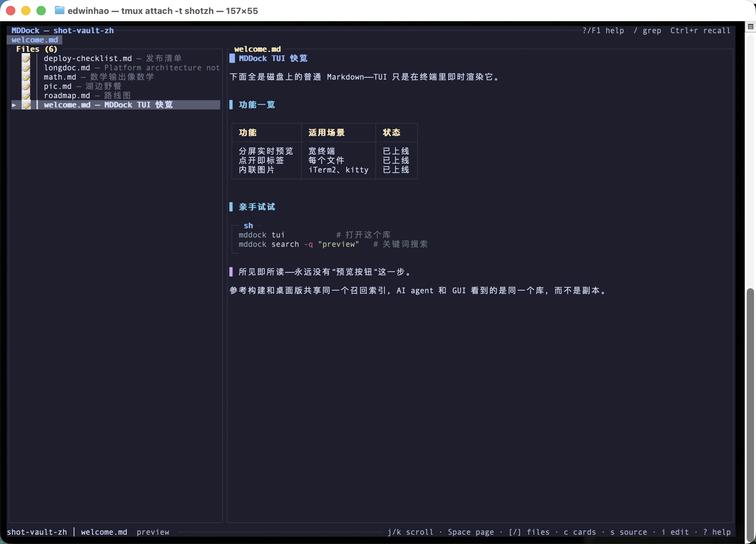Click the mddock search -q "preview" line
The height and width of the screenshot is (544, 756).
coord(333,244)
